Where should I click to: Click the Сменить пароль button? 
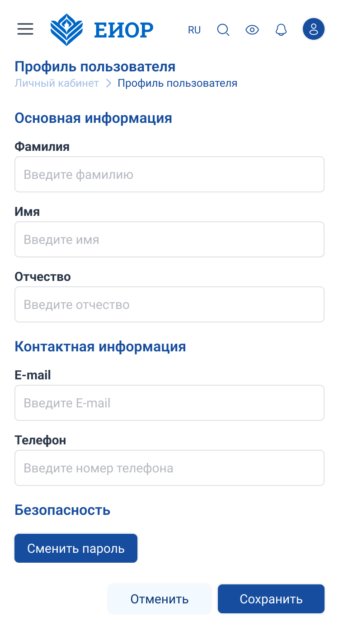coord(76,548)
